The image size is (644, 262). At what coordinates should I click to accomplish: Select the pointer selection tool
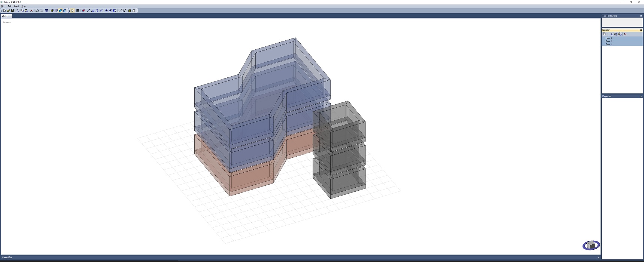(x=73, y=10)
